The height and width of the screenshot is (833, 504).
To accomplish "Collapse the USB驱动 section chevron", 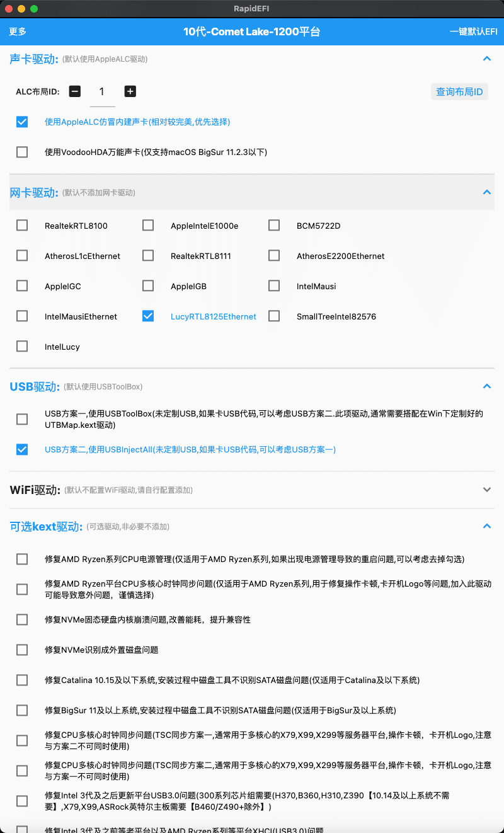I will (x=486, y=386).
